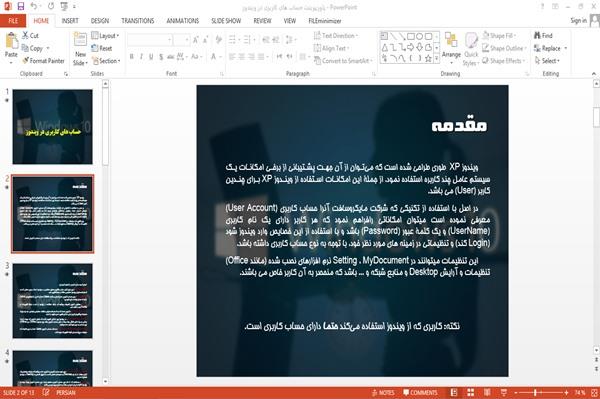The image size is (600, 399).
Task: Toggle underline formatting
Action: tap(151, 57)
